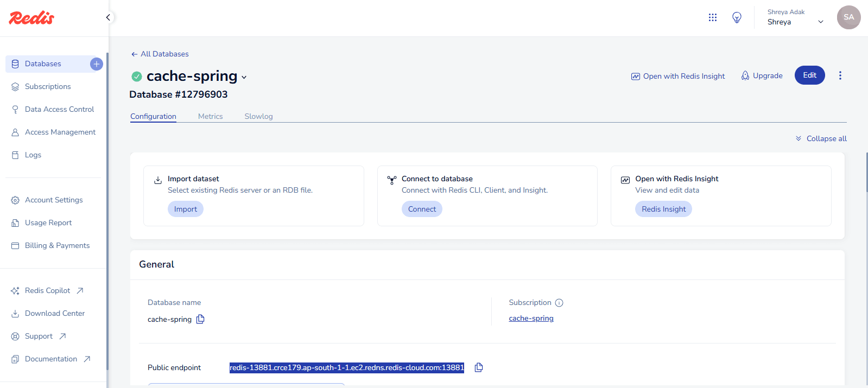The width and height of the screenshot is (868, 388).
Task: Click the General section heading
Action: point(156,265)
